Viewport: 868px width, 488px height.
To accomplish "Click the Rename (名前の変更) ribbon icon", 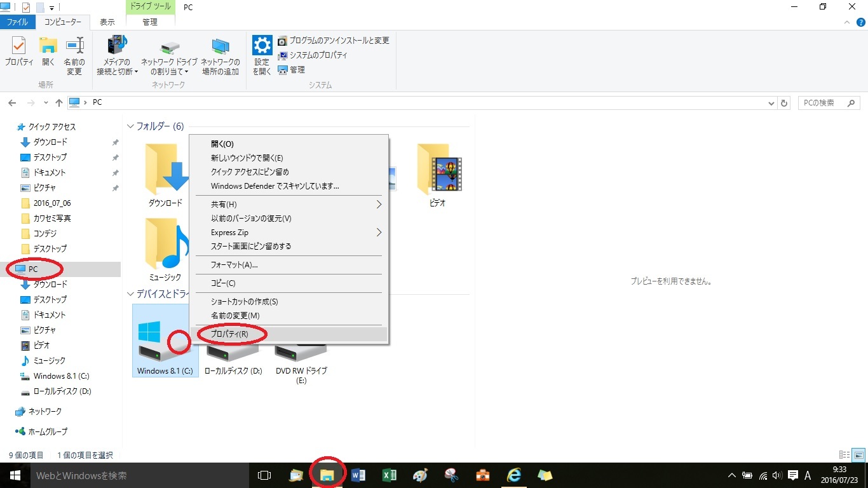I will click(74, 56).
